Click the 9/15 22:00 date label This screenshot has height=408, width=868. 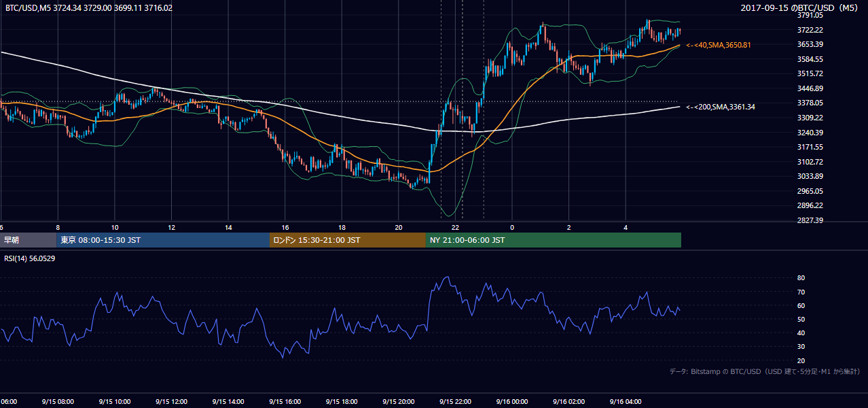click(x=455, y=402)
